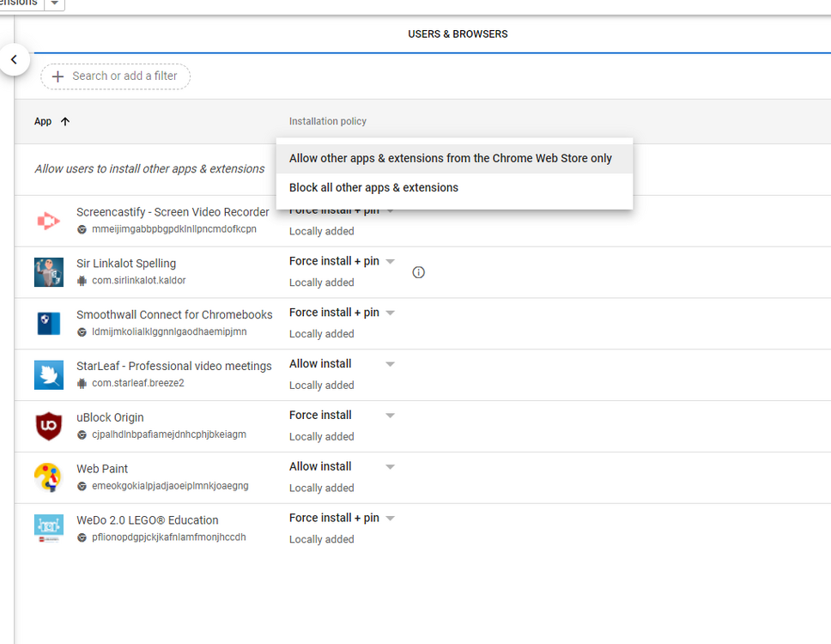Image resolution: width=831 pixels, height=644 pixels.
Task: Open the Web Paint palette icon
Action: click(x=49, y=477)
